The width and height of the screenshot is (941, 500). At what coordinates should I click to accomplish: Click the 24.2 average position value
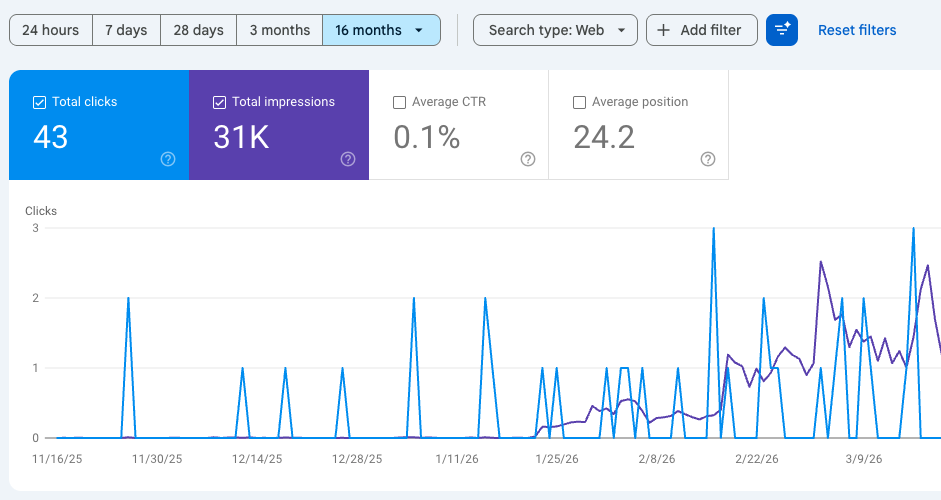tap(604, 137)
